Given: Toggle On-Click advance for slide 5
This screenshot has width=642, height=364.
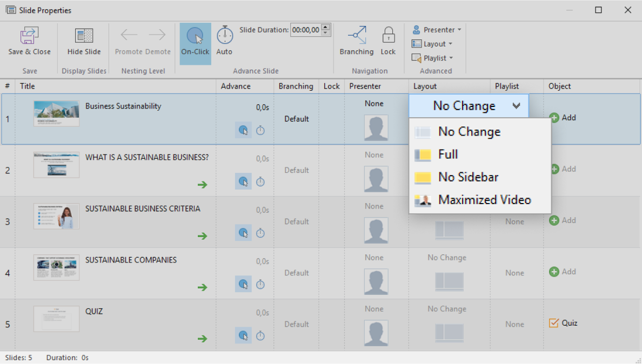Looking at the screenshot, I should pos(243,335).
